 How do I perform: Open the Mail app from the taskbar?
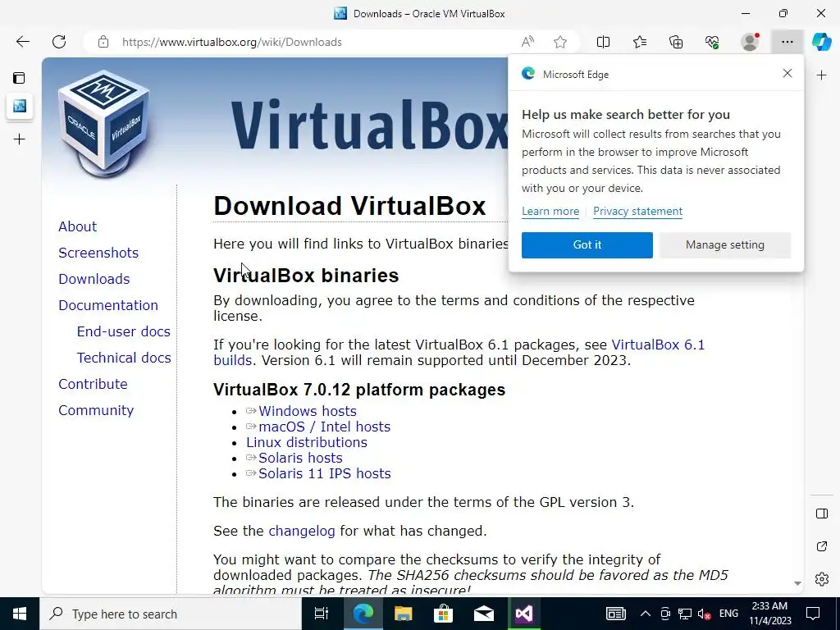(484, 614)
